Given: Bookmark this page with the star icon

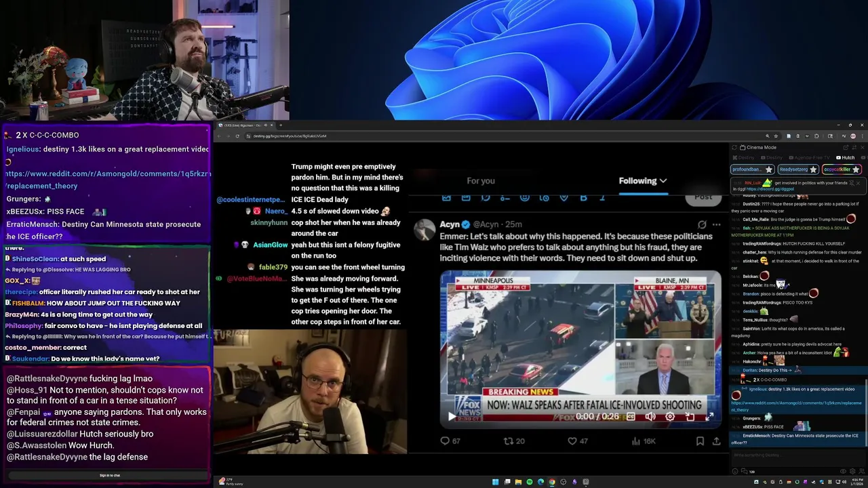Looking at the screenshot, I should (776, 136).
